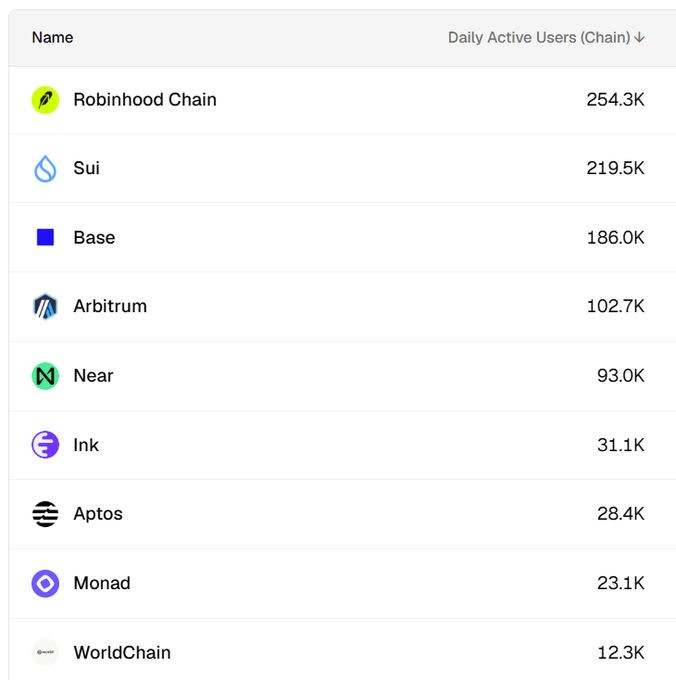The height and width of the screenshot is (680, 676).
Task: Select the Monad chain name
Action: coord(102,583)
